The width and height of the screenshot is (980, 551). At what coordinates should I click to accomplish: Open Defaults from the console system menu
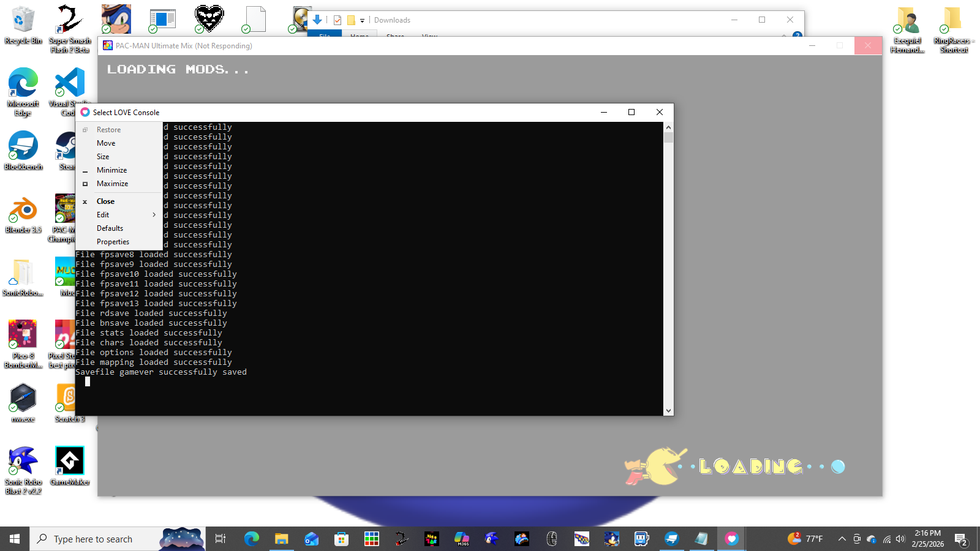pyautogui.click(x=119, y=228)
